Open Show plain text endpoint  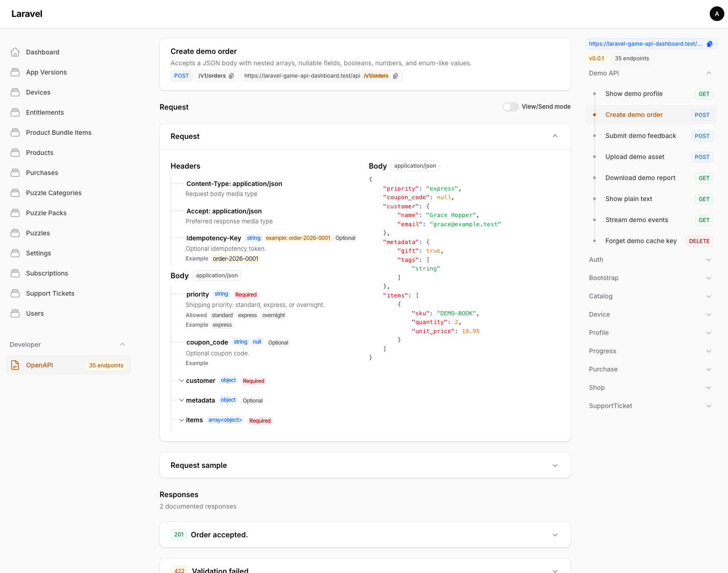(651, 199)
